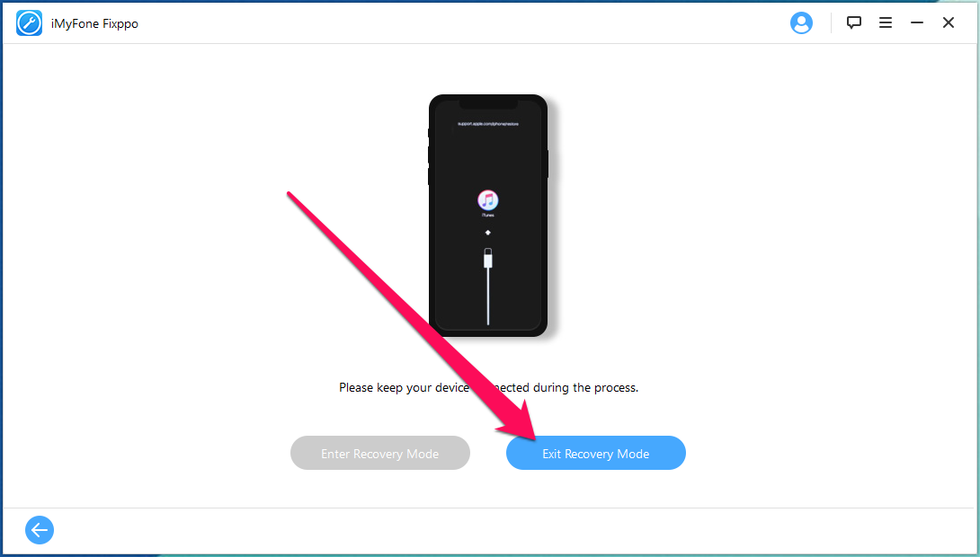The height and width of the screenshot is (557, 980).
Task: Open the feedback speech bubble icon
Action: [854, 22]
